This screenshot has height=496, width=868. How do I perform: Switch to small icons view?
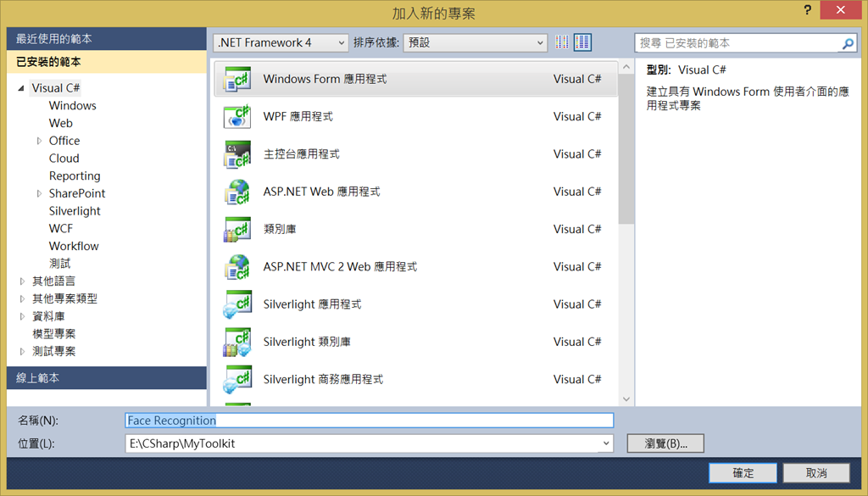(562, 42)
